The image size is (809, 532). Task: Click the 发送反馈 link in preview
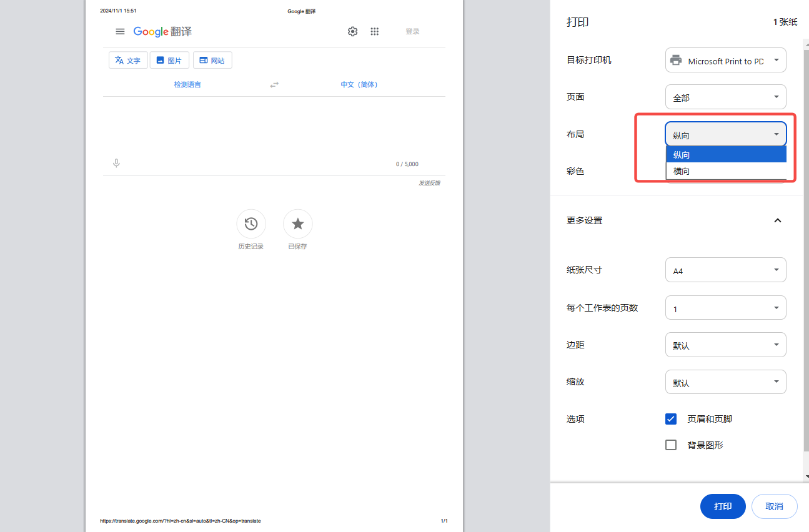(429, 183)
